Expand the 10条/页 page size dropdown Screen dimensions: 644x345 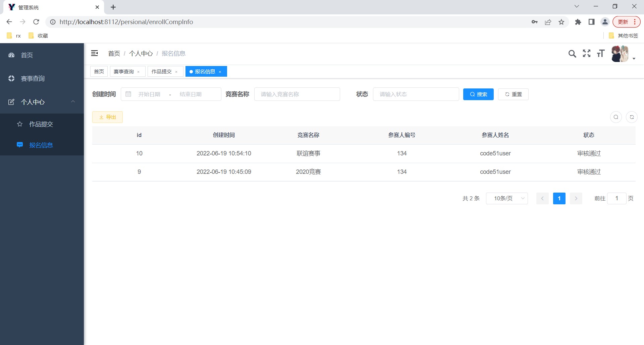pos(507,198)
